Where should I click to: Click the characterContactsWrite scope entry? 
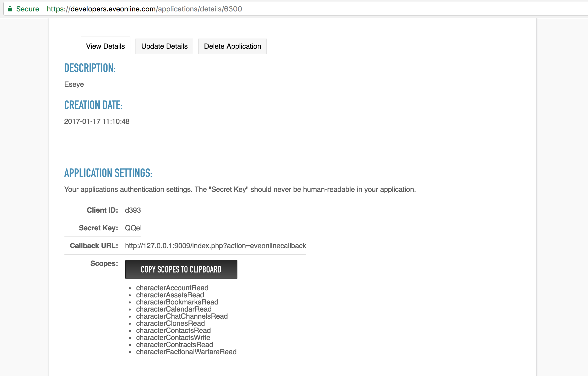tap(173, 337)
